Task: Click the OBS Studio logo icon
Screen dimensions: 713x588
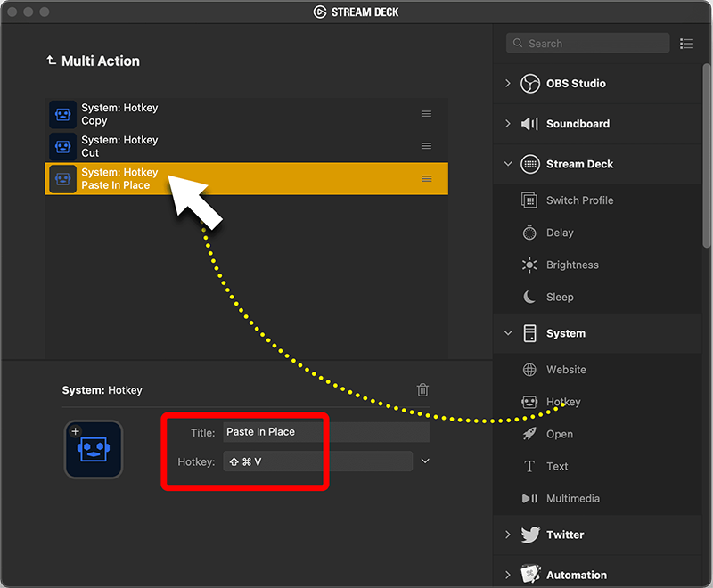Action: click(529, 84)
